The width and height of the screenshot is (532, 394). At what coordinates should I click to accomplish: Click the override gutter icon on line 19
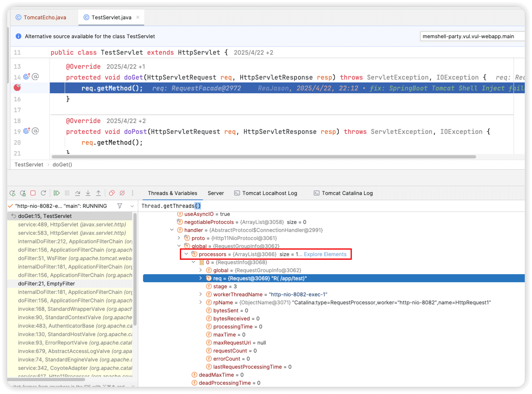click(x=27, y=131)
